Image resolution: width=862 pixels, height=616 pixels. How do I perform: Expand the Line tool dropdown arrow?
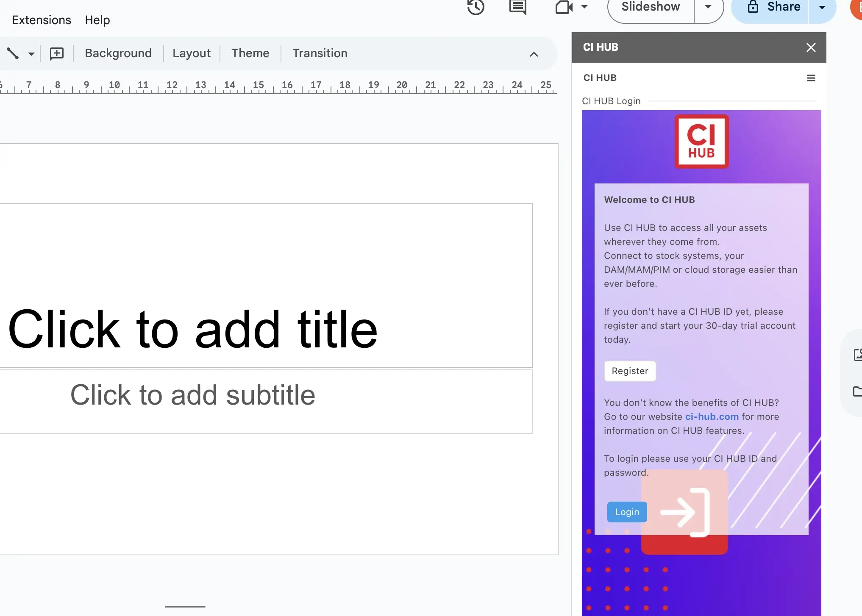coord(31,54)
